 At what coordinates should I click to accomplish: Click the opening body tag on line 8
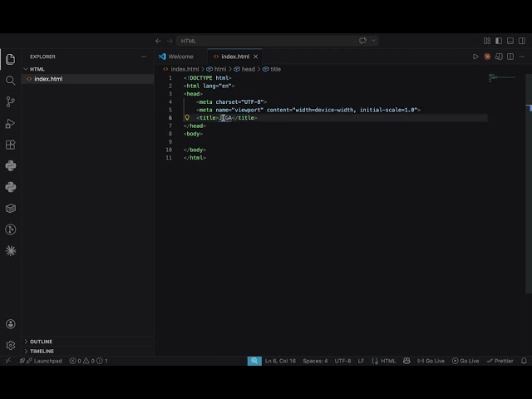point(193,134)
